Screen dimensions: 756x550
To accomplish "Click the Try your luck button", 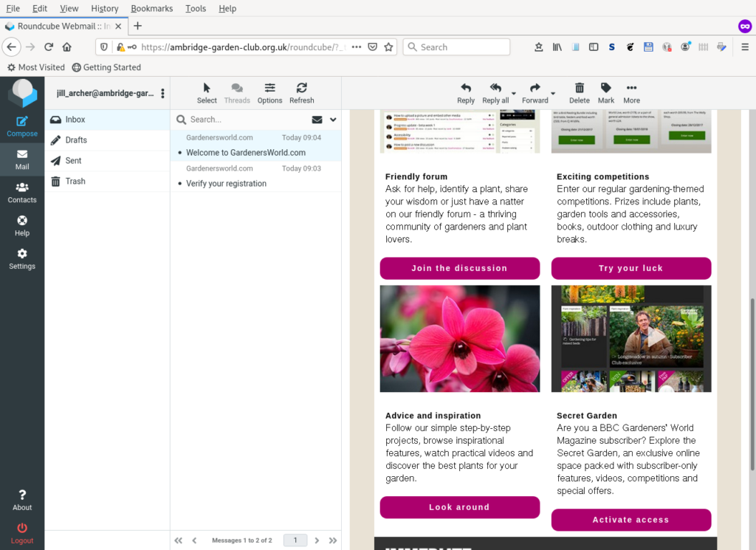I will pos(630,268).
